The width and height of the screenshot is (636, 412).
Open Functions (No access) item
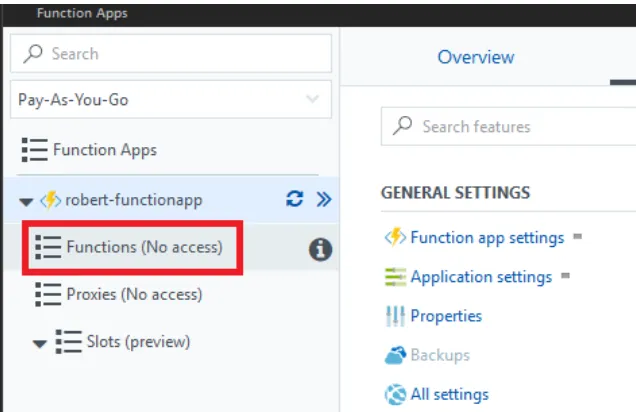tap(143, 246)
